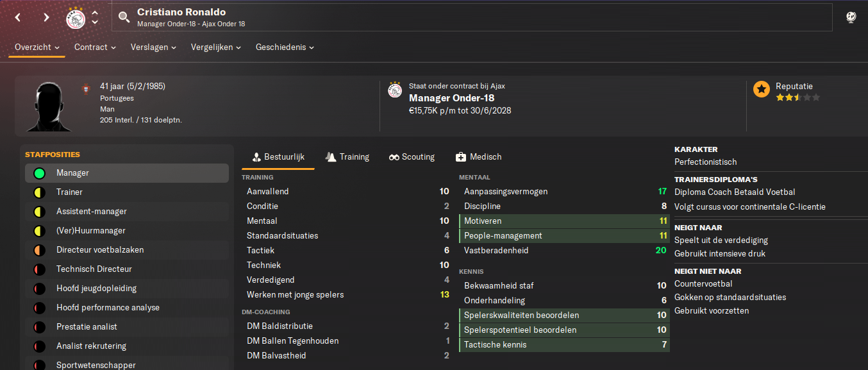Click the Cristiano Ronaldo search field
868x370 pixels.
pyautogui.click(x=472, y=17)
